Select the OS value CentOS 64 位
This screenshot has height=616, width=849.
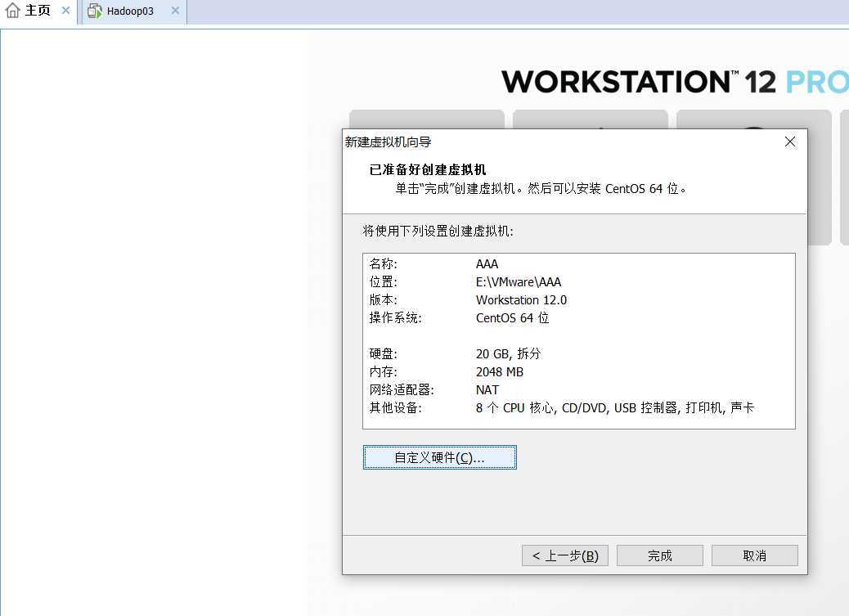tap(512, 317)
